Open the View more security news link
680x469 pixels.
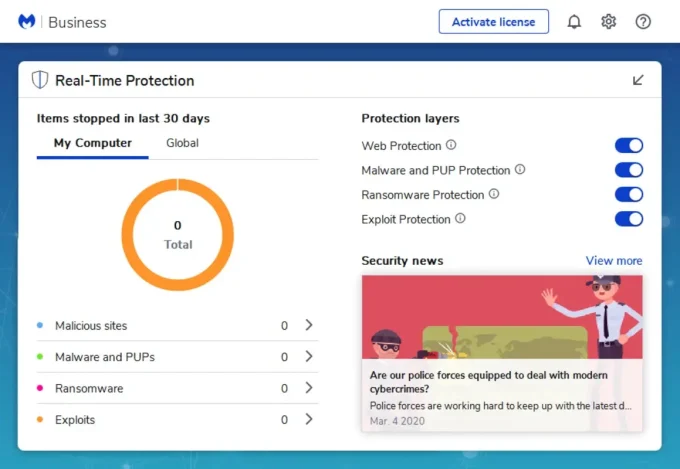(x=614, y=261)
